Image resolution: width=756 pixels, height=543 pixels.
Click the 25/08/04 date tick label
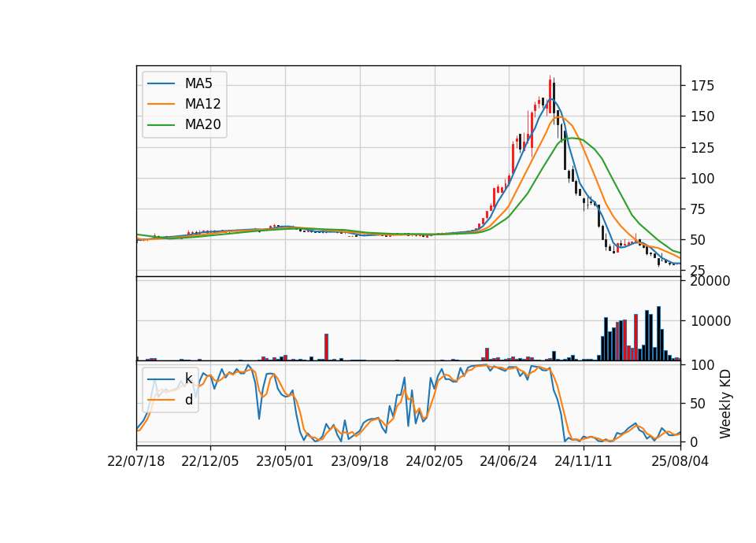(x=680, y=461)
